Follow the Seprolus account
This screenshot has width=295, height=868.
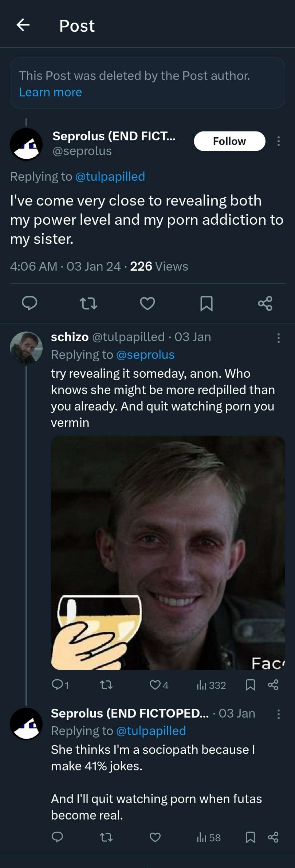point(229,141)
